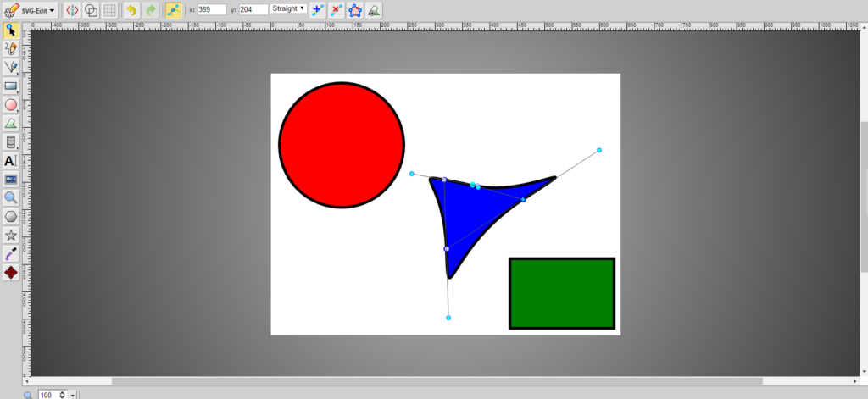Screen dimensions: 868x399
Task: Select the Rectangle tool
Action: [11, 86]
